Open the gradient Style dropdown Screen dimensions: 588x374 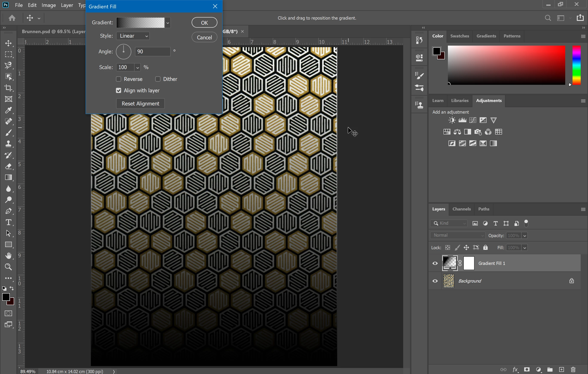point(133,36)
